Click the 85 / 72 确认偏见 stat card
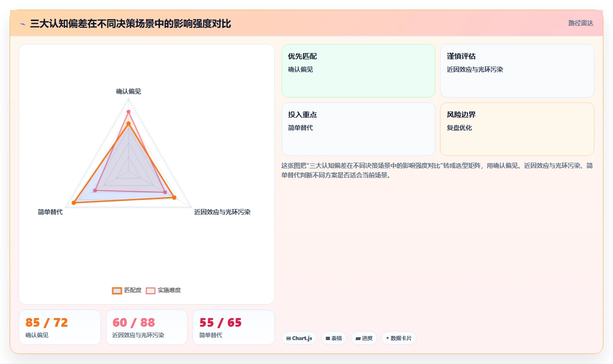Screen dimensions: 613x364 pos(60,327)
